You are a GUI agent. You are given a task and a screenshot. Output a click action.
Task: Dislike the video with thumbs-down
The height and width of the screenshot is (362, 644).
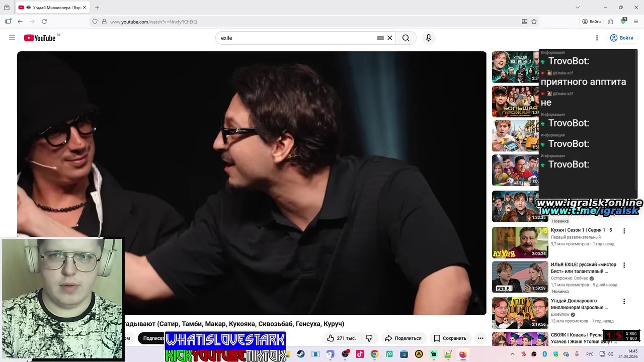coord(369,338)
